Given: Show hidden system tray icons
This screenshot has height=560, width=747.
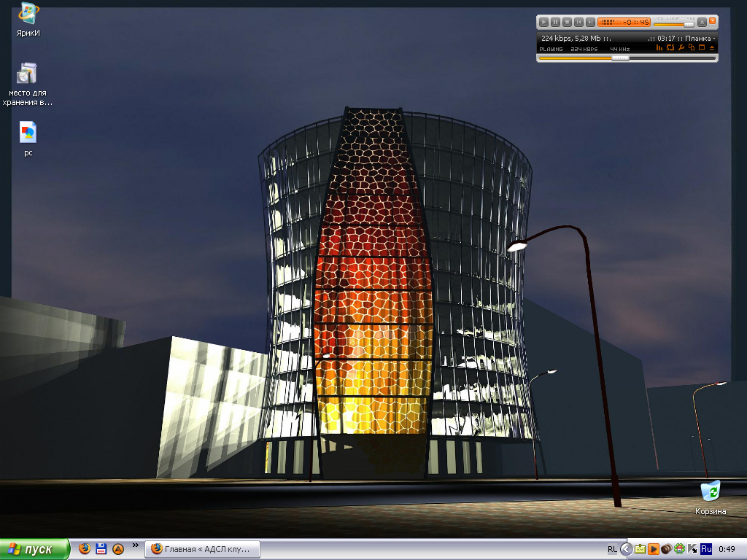Looking at the screenshot, I should pos(626,549).
